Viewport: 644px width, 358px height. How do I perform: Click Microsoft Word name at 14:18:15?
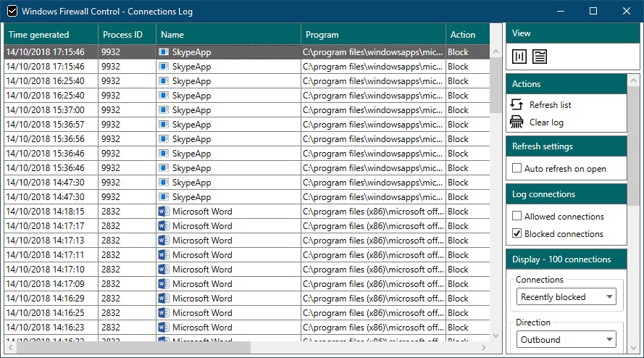[202, 212]
